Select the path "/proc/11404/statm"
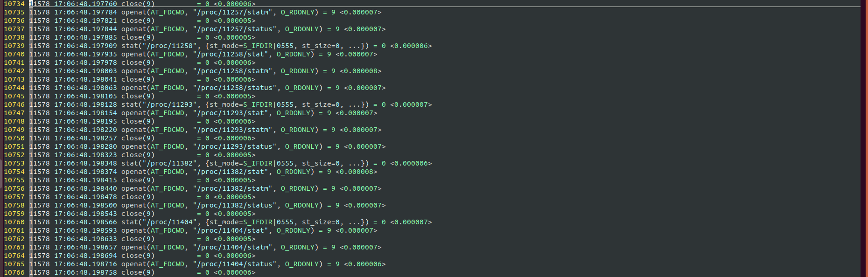The width and height of the screenshot is (868, 277). point(233,247)
